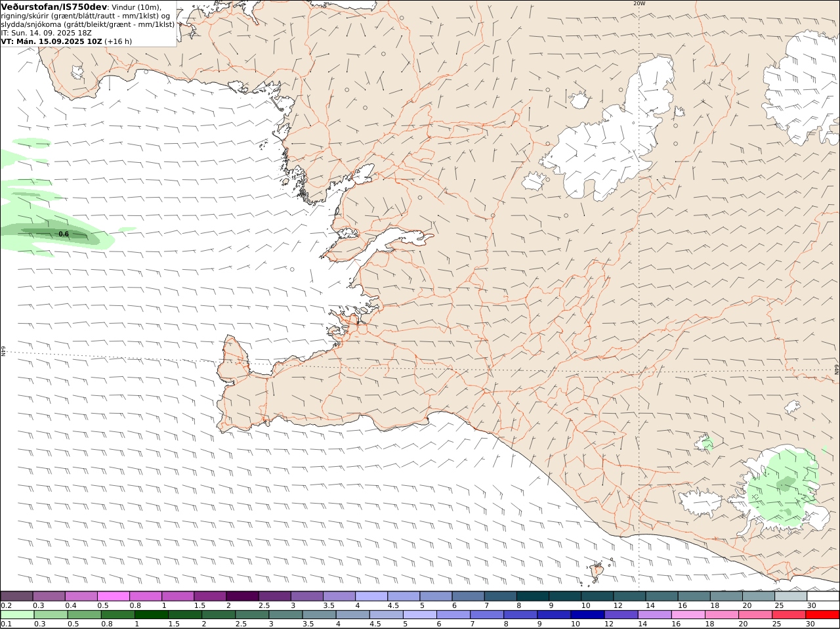Viewport: 840px width, 629px height.
Task: Click the 0.6 precipitation label on the map
Action: point(64,234)
